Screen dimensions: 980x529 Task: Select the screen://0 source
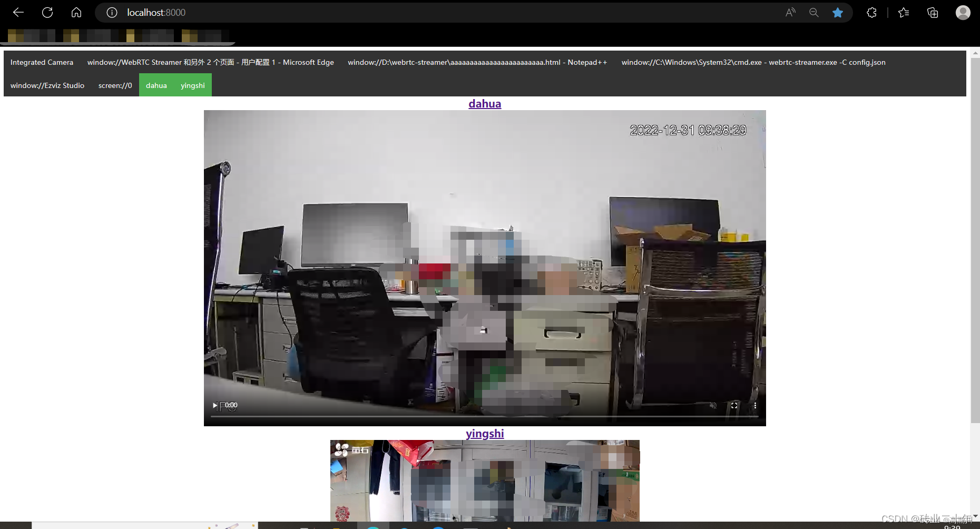pos(115,85)
